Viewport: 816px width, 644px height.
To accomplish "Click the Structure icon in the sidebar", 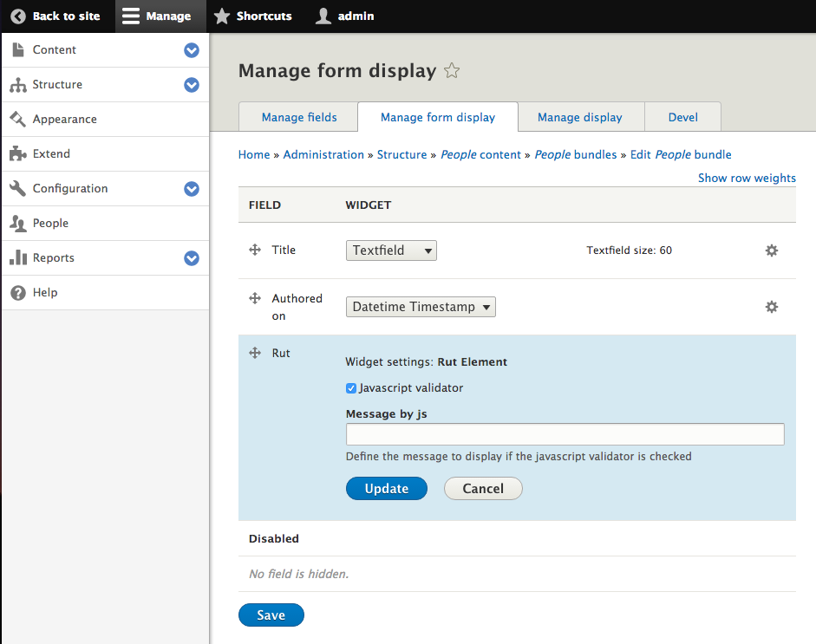I will point(19,85).
